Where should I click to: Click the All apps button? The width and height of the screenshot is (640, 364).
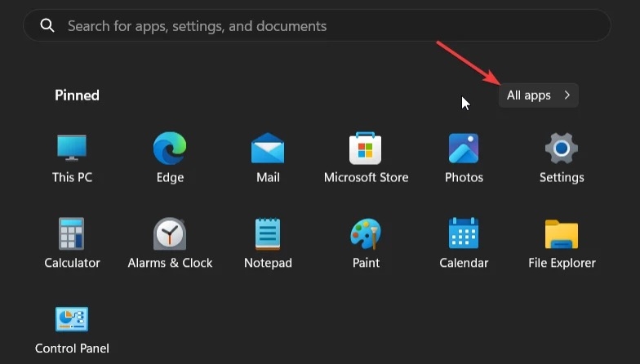[x=539, y=95]
